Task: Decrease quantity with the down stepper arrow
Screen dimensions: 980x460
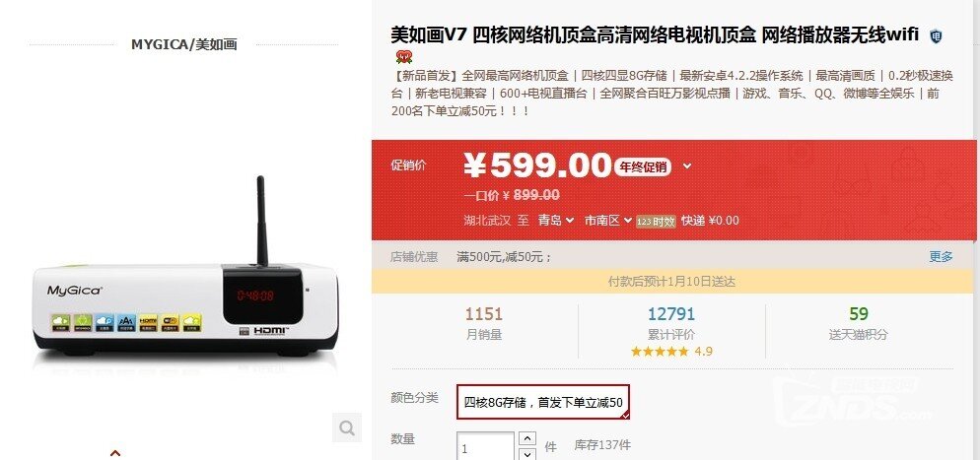Action: point(527,454)
